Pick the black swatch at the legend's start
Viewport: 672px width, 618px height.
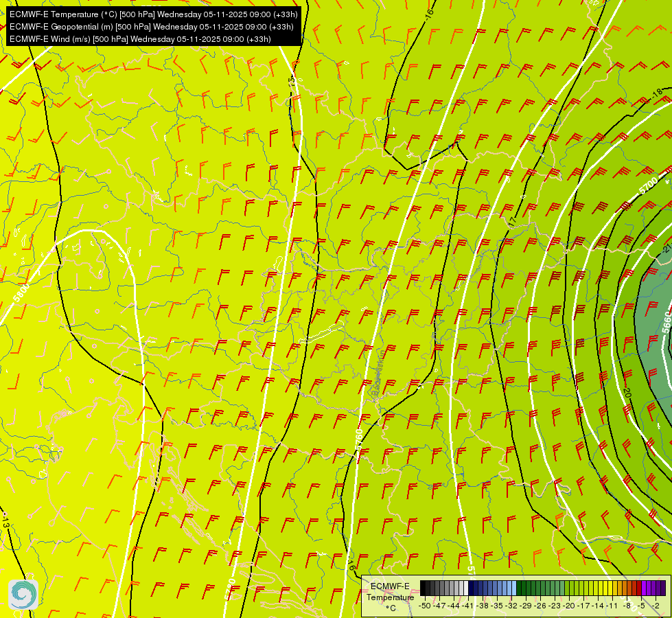423,588
